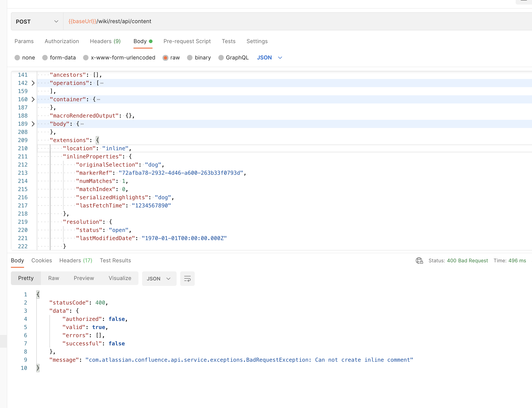Screen dimensions: 532x408
Task: Choose GraphQL body type
Action: click(221, 58)
